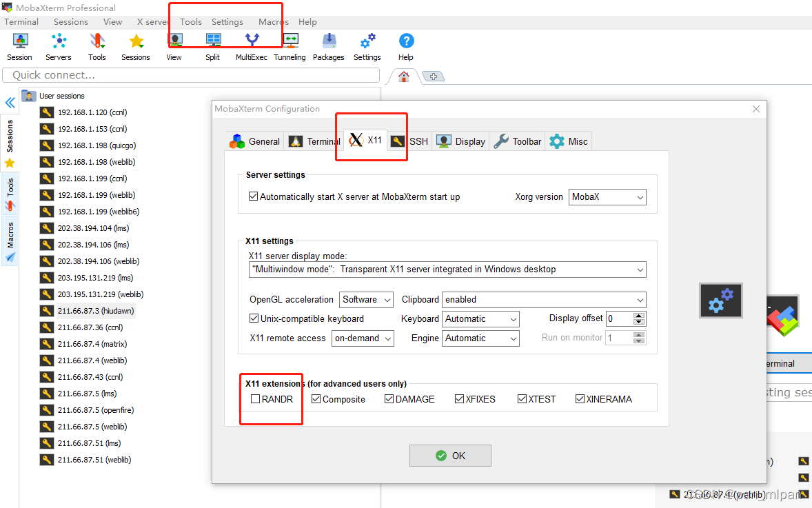This screenshot has width=812, height=508.
Task: Select the 211.66.87.3 (hiudawn) session
Action: click(96, 311)
